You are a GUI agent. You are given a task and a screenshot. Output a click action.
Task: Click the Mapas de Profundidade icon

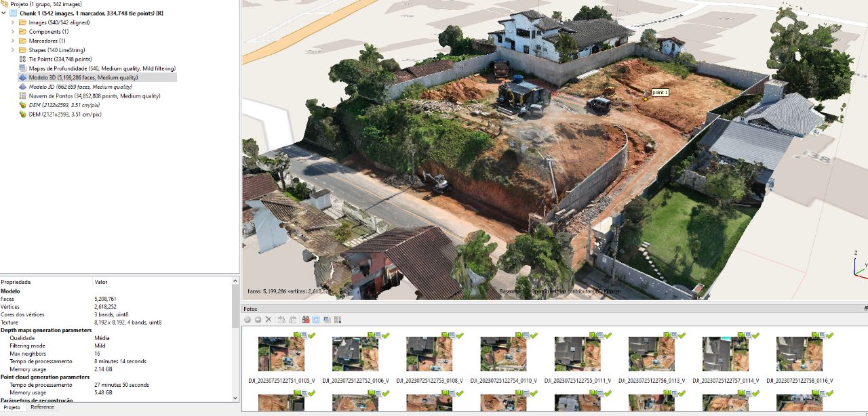tap(22, 68)
